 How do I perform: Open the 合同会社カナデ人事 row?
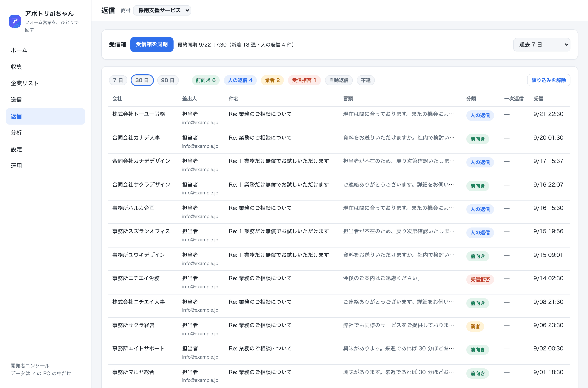click(x=339, y=142)
